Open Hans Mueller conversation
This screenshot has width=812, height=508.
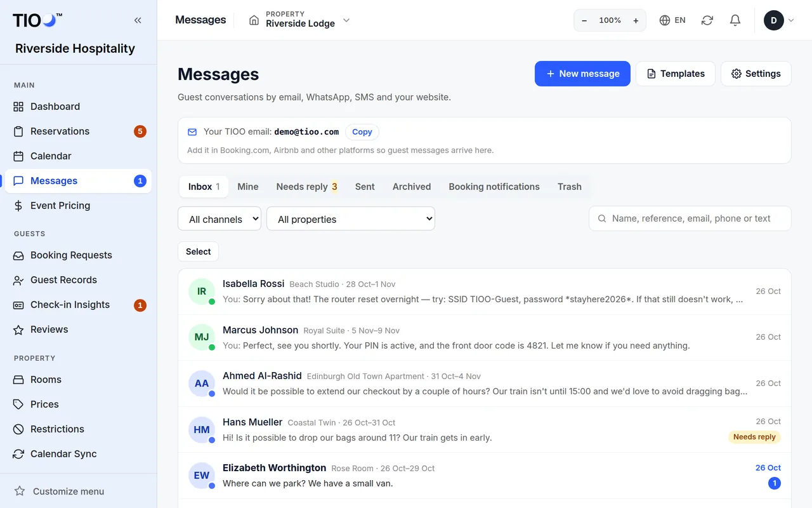point(485,429)
